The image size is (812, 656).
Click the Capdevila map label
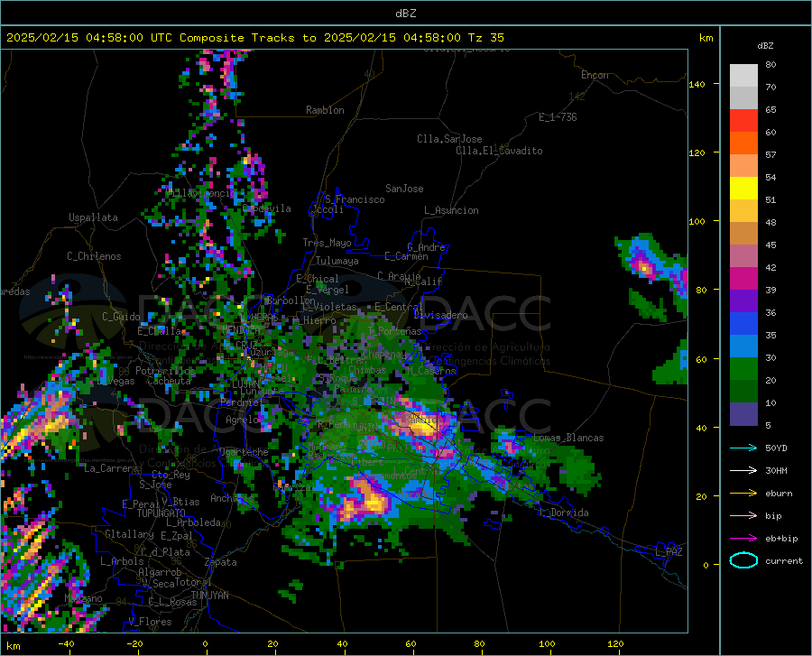pyautogui.click(x=267, y=208)
